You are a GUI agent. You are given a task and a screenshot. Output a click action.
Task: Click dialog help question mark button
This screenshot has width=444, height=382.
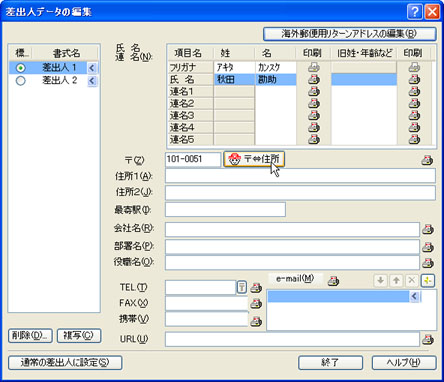415,12
